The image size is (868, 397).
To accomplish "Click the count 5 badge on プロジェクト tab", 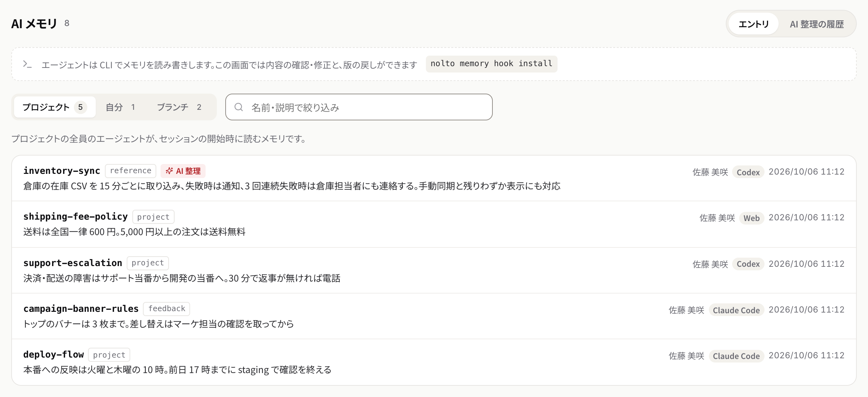I will [x=80, y=107].
